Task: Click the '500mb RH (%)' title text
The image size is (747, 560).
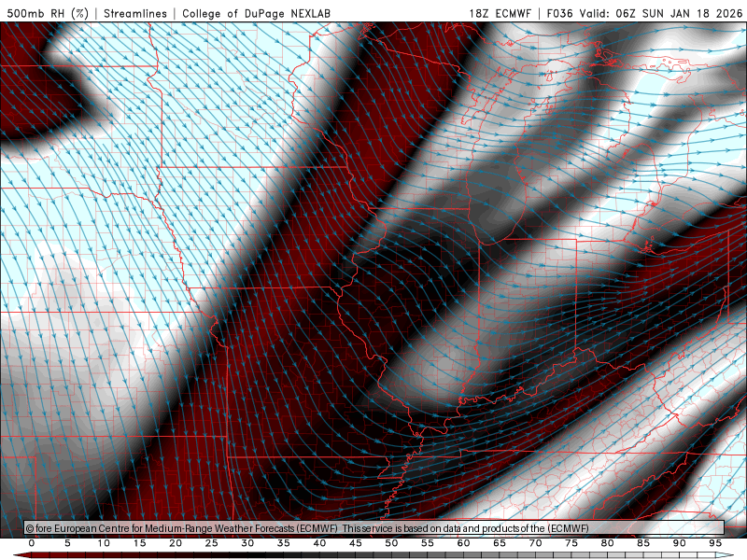Action: (x=48, y=13)
